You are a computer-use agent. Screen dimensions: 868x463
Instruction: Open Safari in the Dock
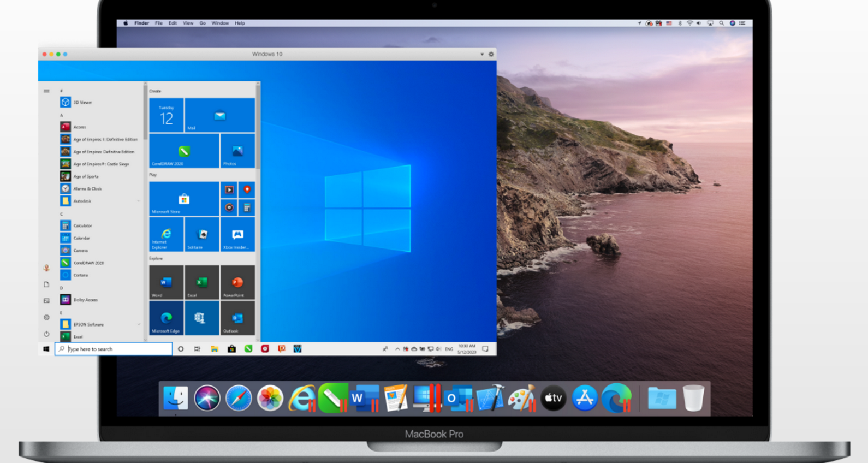[x=239, y=398]
